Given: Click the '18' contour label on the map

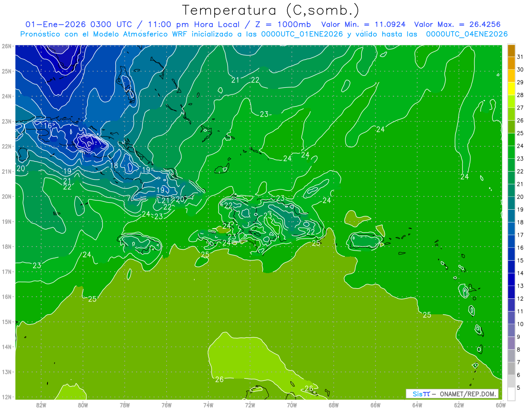Looking at the screenshot, I should pos(114,166).
